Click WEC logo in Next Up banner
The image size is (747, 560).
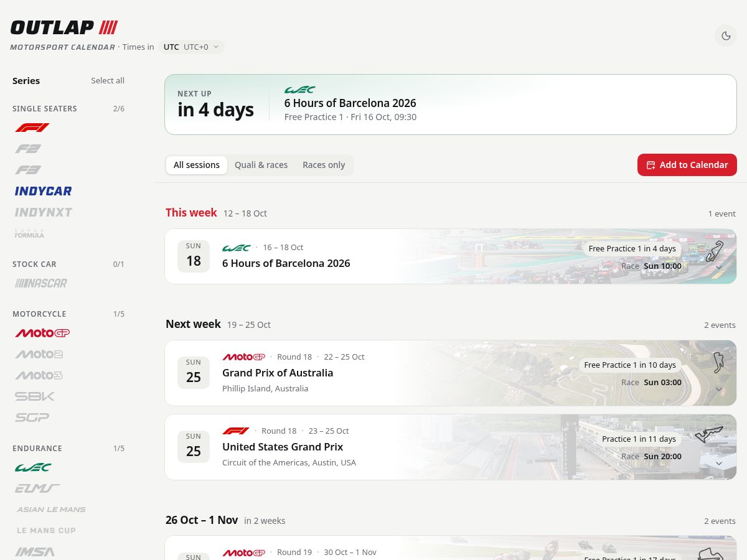pyautogui.click(x=300, y=90)
